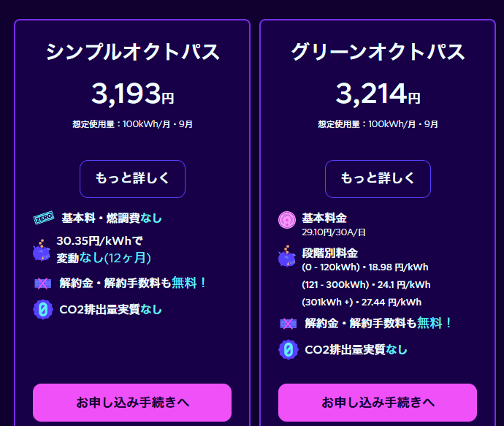Viewport: 504px width, 426px height.
Task: Click the piggy bank icon next to 30.35円/kWh
Action: point(42,251)
